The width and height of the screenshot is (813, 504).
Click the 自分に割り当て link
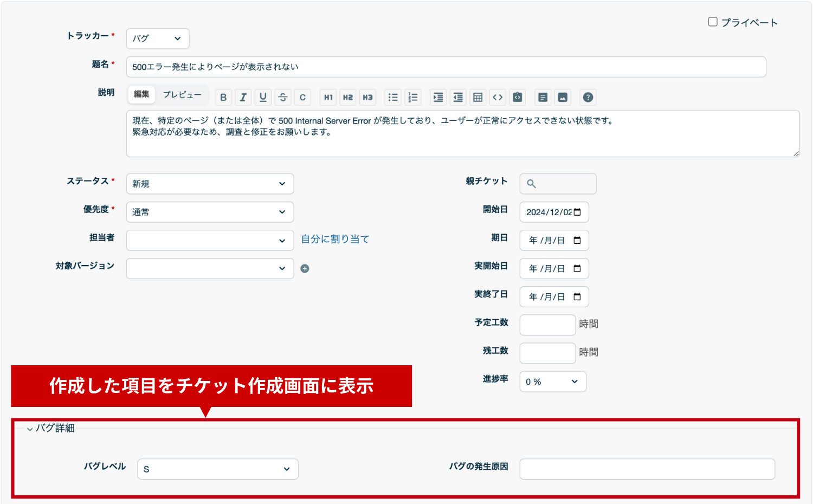coord(335,239)
